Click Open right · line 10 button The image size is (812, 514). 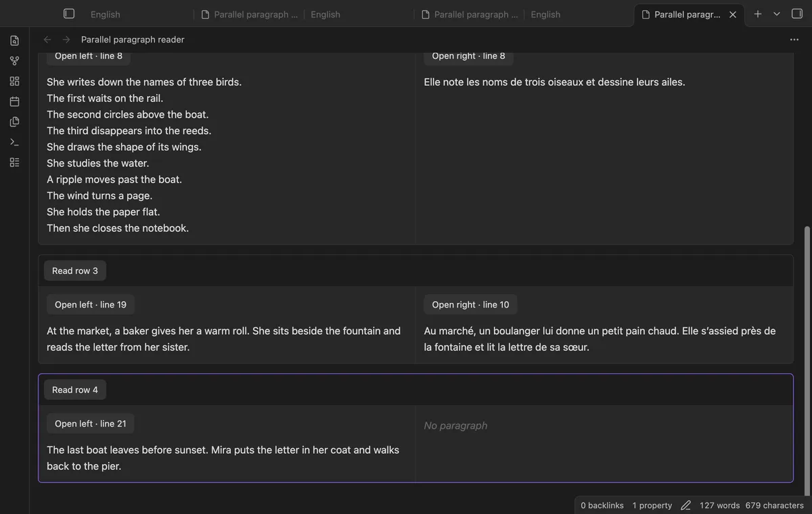pos(470,304)
